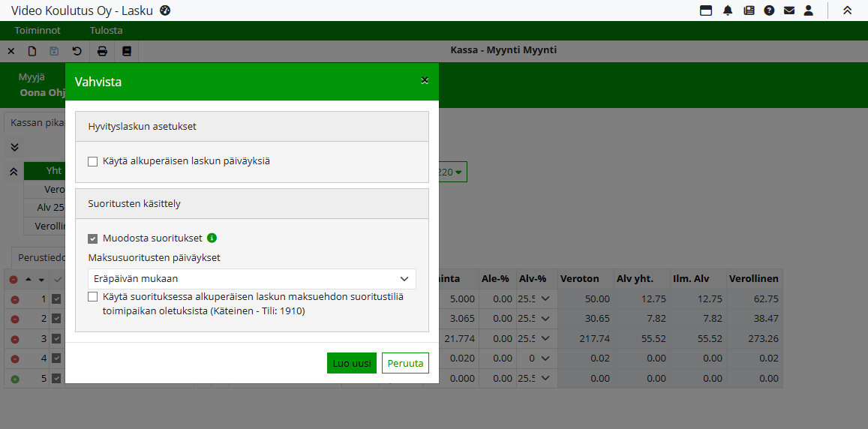Open the help question mark icon
Viewport: 868px width, 429px height.
coord(769,10)
